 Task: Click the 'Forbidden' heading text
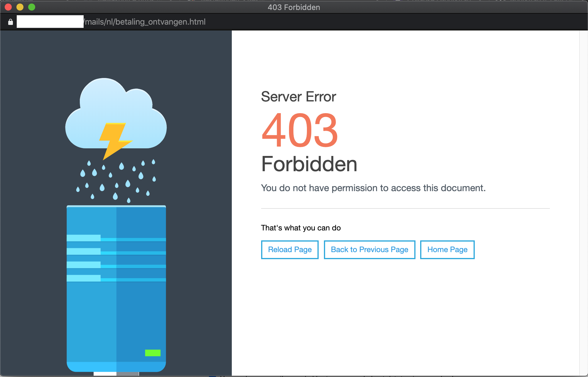(309, 164)
